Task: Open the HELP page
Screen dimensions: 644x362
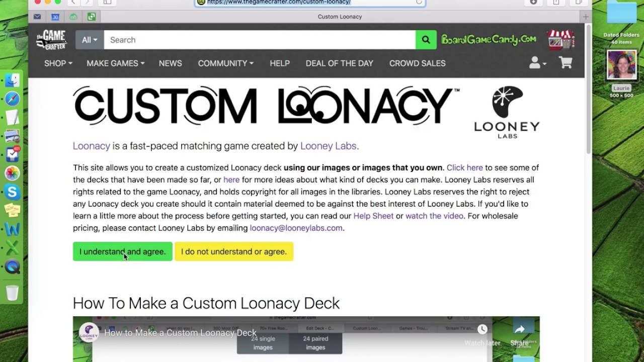Action: 280,63
